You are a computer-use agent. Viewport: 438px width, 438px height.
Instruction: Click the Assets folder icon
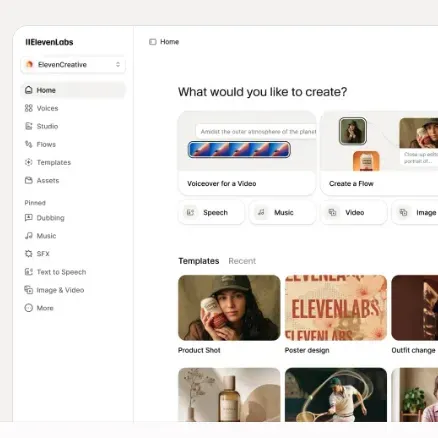tap(29, 180)
